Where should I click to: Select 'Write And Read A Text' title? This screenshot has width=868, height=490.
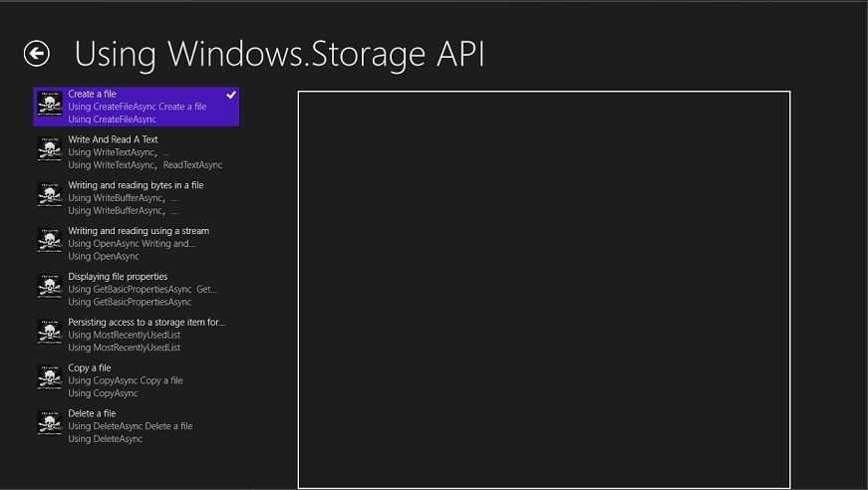(x=113, y=139)
